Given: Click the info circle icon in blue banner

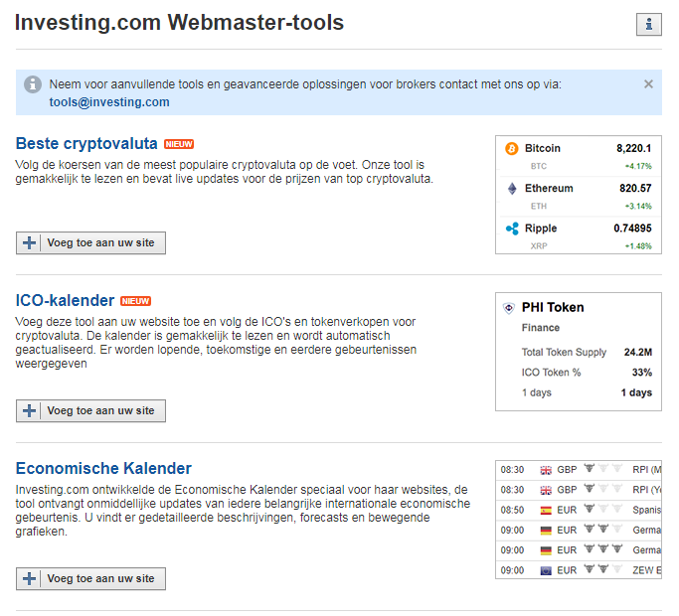Looking at the screenshot, I should 33,84.
